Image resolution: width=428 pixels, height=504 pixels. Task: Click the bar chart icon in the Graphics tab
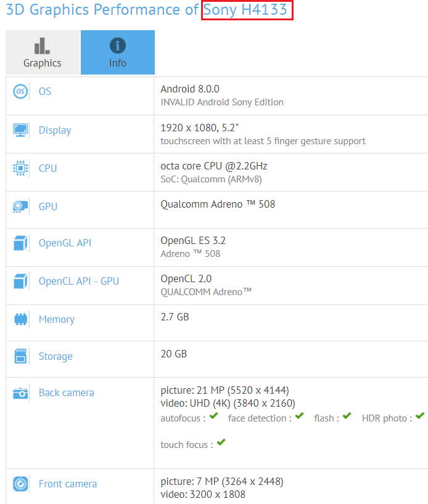(x=42, y=46)
